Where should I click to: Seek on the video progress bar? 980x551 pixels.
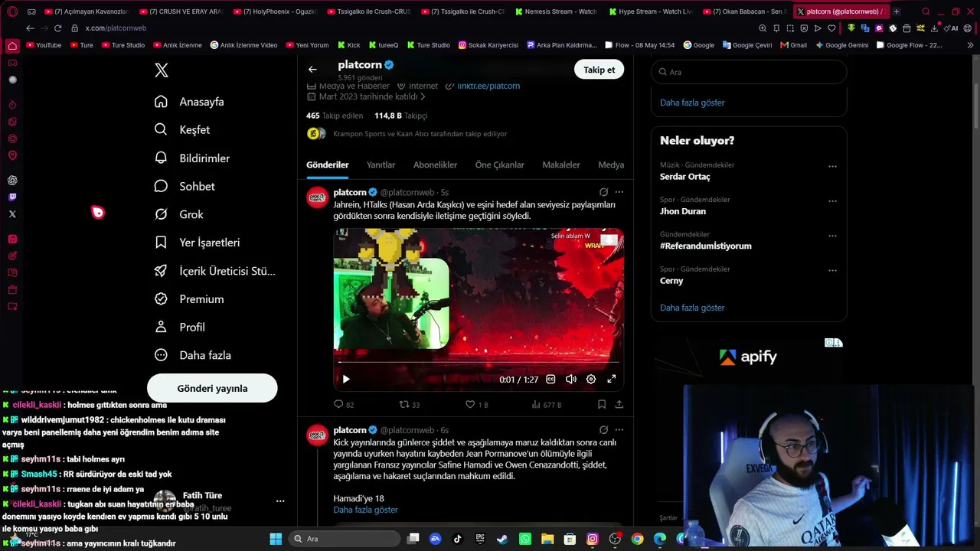[479, 362]
